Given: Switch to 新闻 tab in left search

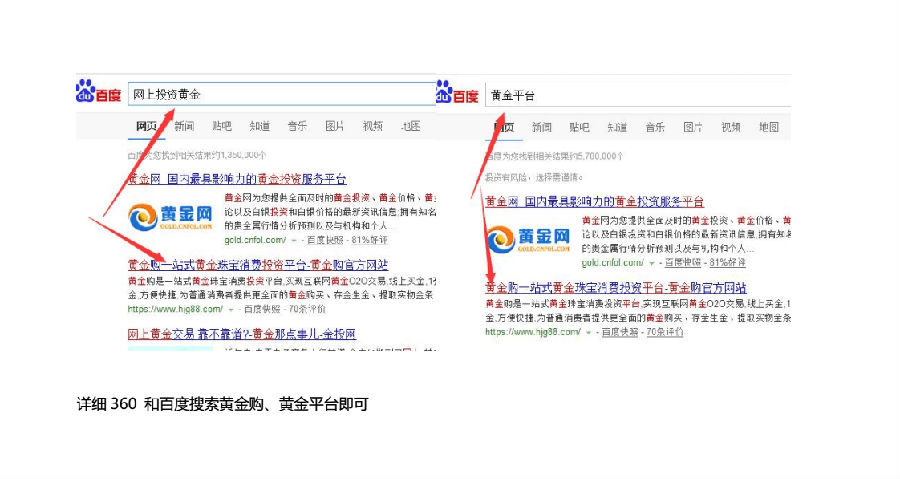Looking at the screenshot, I should coord(184,126).
